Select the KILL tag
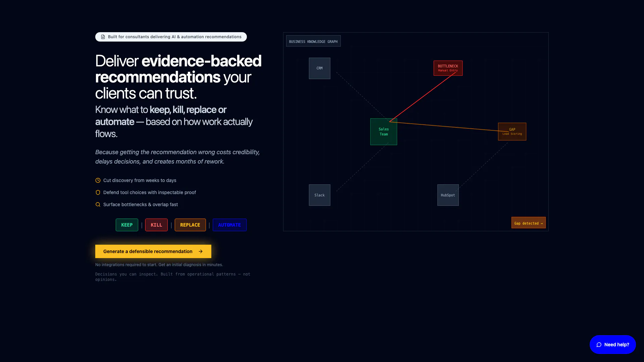 156,225
